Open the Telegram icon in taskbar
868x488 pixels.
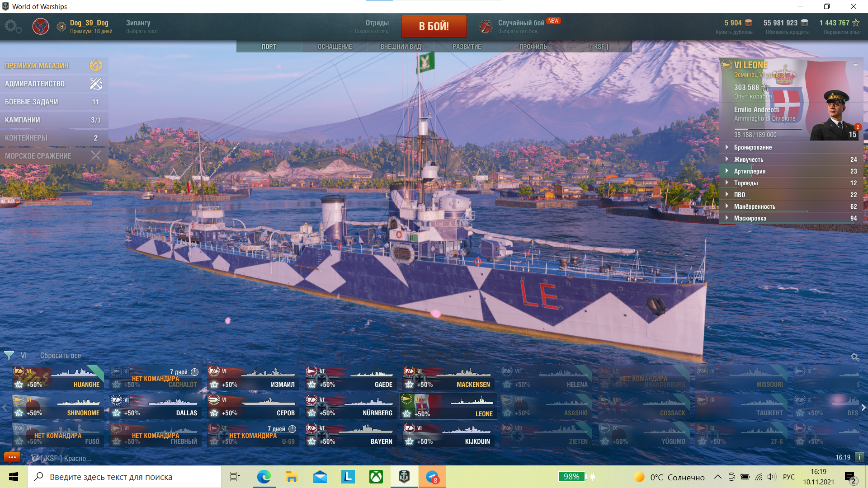pos(432,477)
